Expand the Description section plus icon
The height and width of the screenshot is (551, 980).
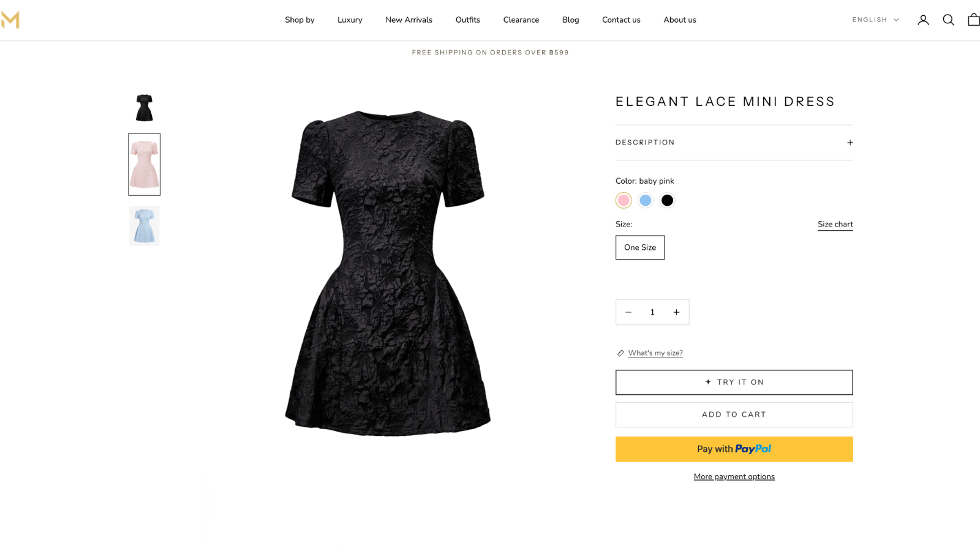pyautogui.click(x=850, y=143)
